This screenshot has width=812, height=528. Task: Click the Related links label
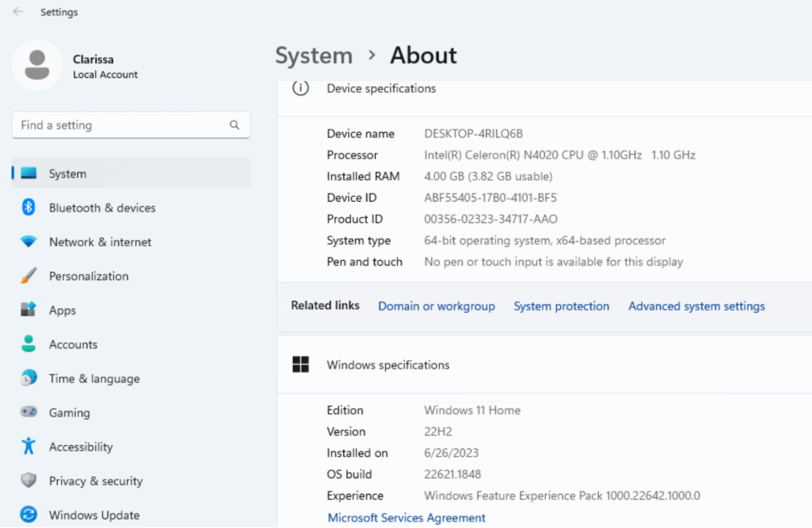coord(325,305)
